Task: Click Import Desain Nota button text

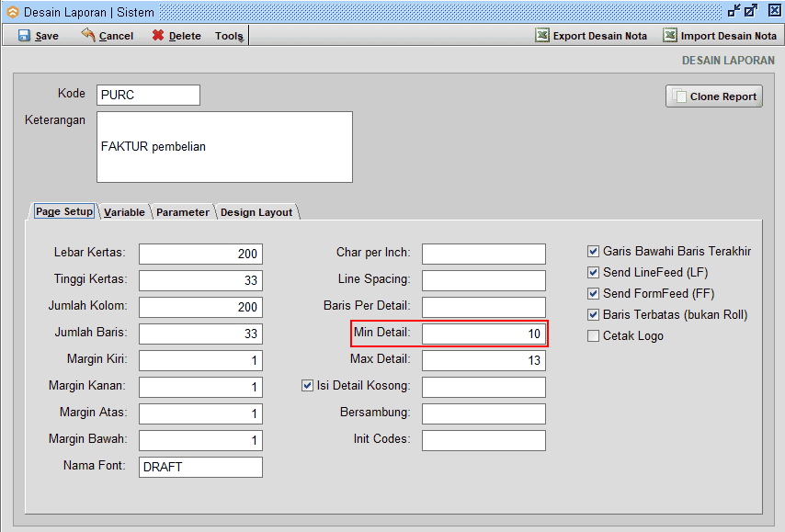Action: (x=728, y=36)
